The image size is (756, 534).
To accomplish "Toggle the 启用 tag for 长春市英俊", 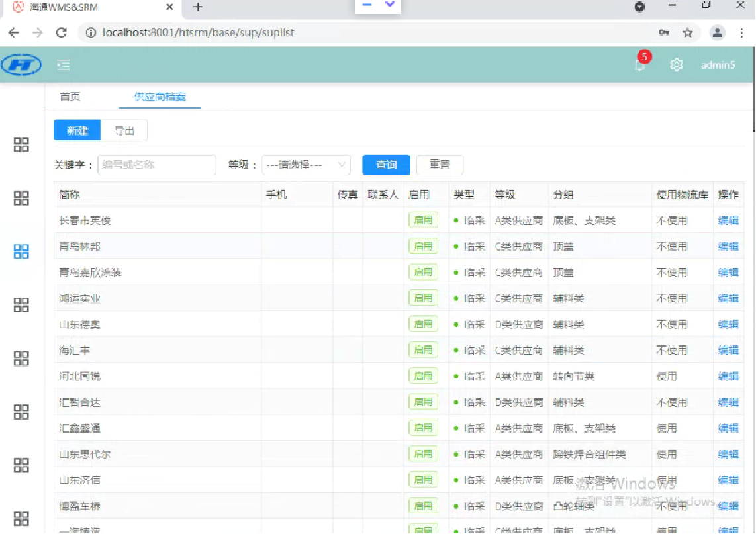I will 423,220.
